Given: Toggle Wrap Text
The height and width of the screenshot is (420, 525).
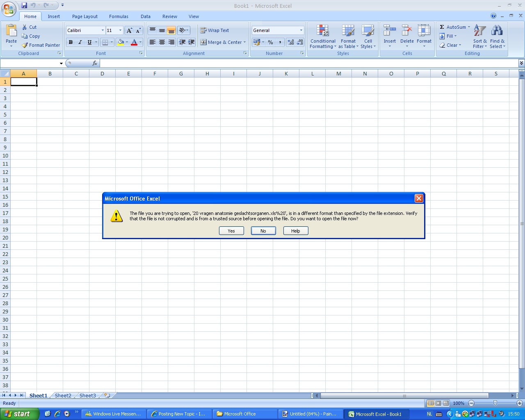Looking at the screenshot, I should coord(215,30).
